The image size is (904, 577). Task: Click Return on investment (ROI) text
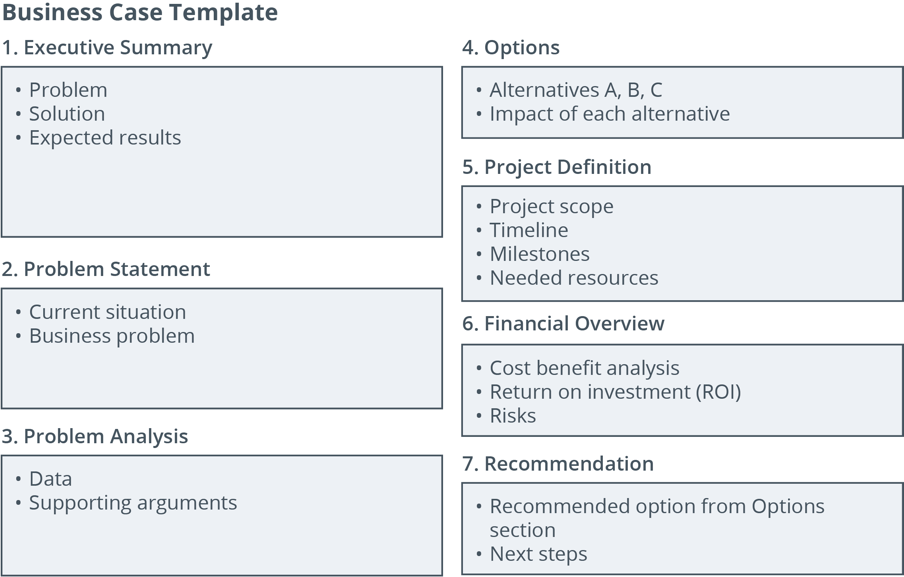[615, 392]
